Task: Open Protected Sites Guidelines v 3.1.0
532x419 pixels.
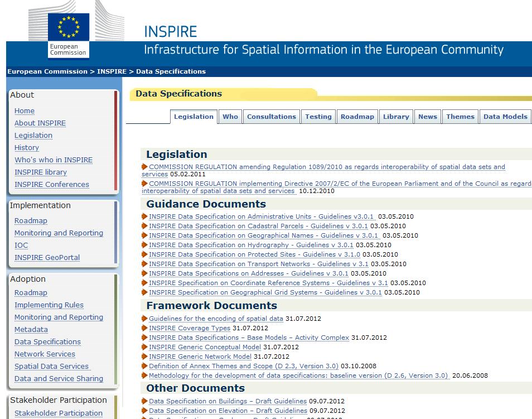Action: pos(254,254)
